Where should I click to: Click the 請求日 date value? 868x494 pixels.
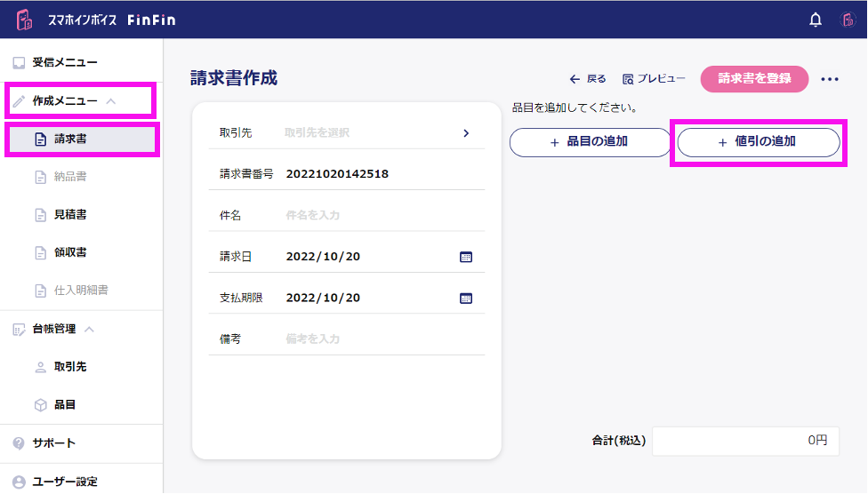(x=324, y=257)
